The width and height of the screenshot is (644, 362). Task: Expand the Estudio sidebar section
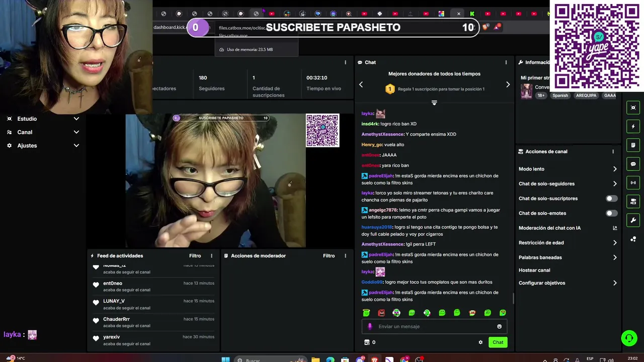(42, 119)
